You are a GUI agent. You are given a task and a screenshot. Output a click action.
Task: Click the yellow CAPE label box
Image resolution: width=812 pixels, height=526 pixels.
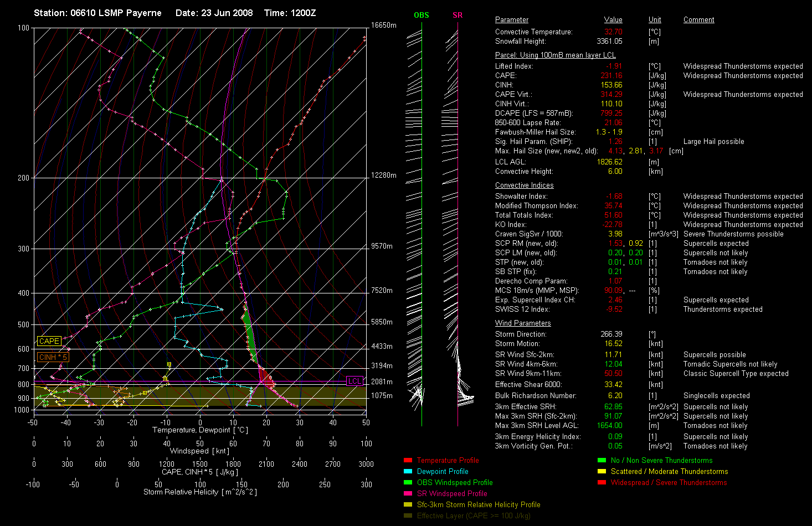click(x=49, y=342)
